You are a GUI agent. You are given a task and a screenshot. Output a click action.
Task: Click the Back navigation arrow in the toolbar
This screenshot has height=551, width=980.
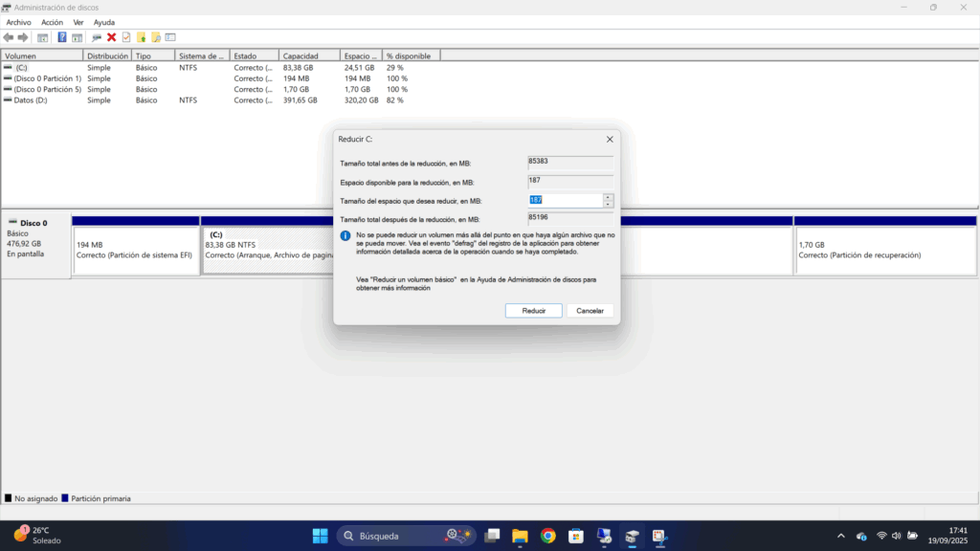pyautogui.click(x=8, y=36)
